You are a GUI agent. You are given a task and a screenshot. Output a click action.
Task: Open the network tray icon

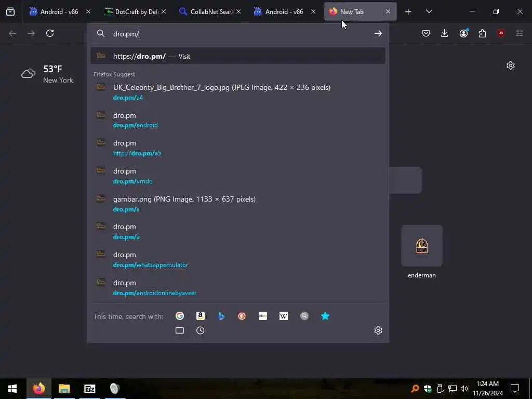tap(453, 389)
